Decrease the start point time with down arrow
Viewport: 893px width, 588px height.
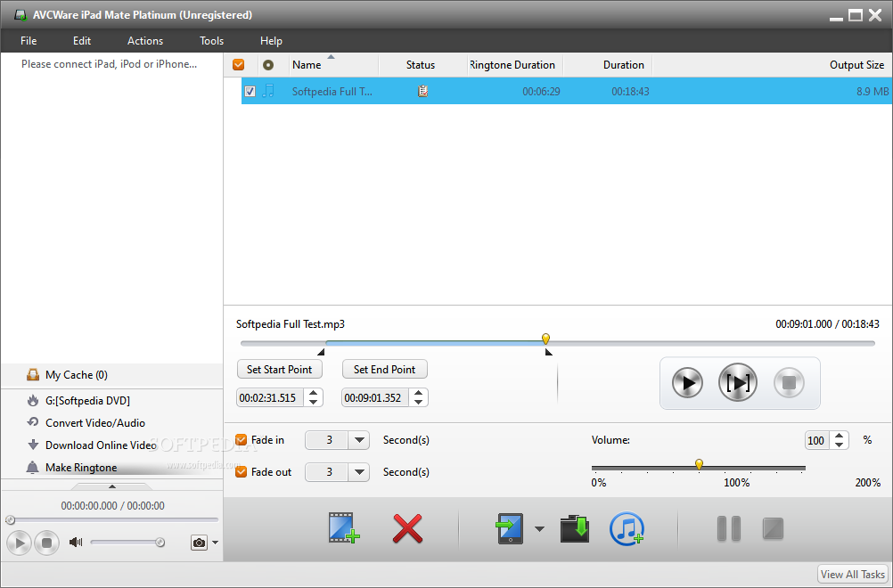[x=313, y=403]
